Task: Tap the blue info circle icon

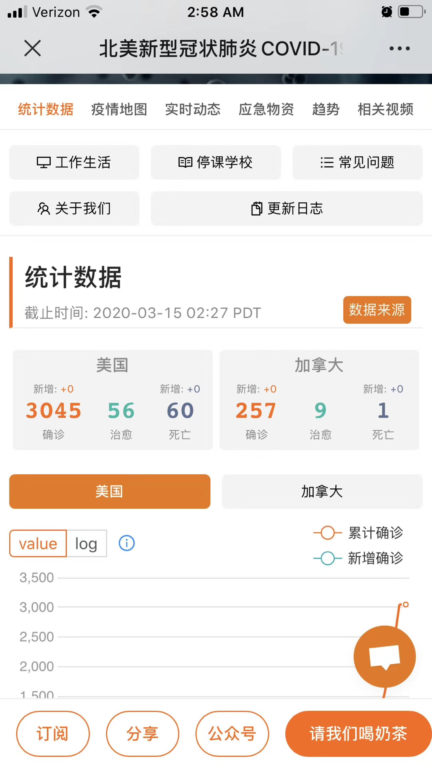Action: click(127, 543)
